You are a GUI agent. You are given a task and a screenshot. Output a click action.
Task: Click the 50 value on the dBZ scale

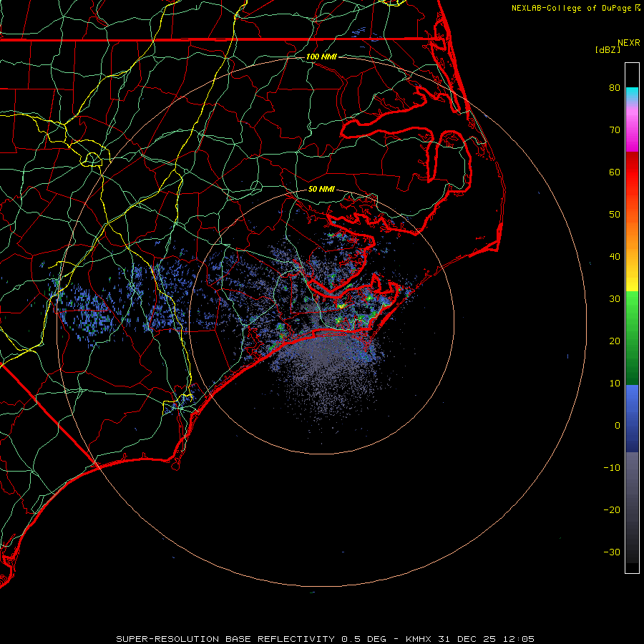pyautogui.click(x=615, y=215)
